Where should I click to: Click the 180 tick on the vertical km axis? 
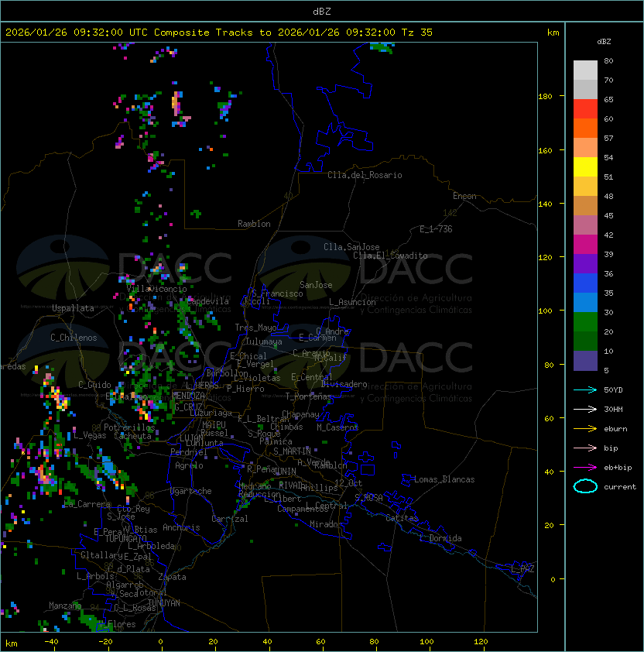click(545, 97)
